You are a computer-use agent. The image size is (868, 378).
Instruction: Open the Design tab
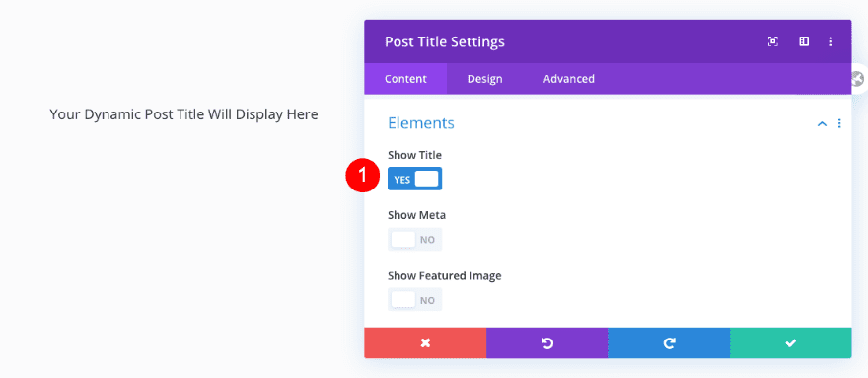485,79
